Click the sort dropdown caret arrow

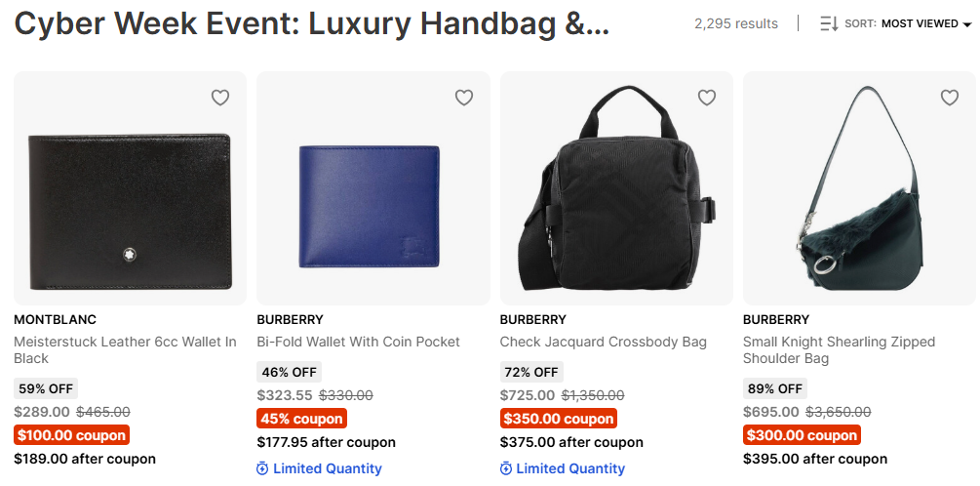(x=966, y=24)
